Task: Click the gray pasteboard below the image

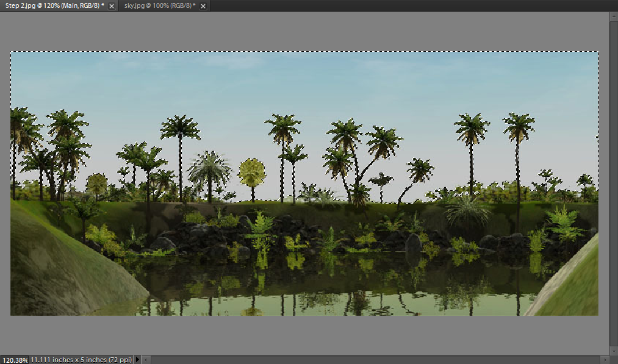Action: (305, 335)
